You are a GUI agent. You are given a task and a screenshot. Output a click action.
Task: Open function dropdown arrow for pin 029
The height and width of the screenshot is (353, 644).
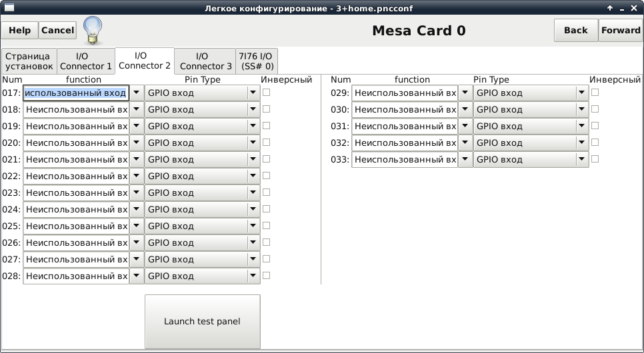point(465,93)
